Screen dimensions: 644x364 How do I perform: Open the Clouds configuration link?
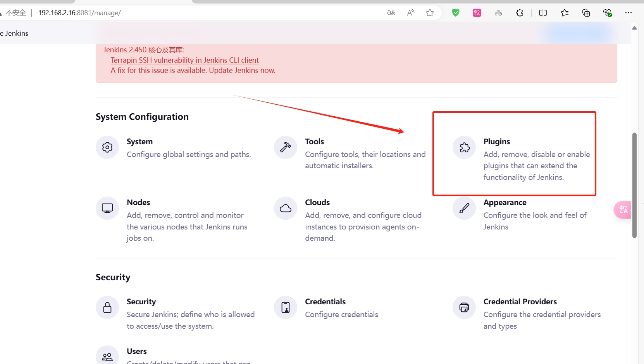[317, 202]
